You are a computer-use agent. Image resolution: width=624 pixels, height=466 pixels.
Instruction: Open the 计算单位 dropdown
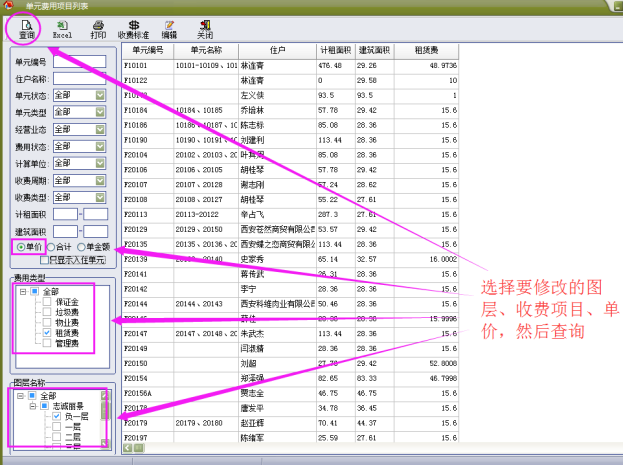pyautogui.click(x=100, y=164)
